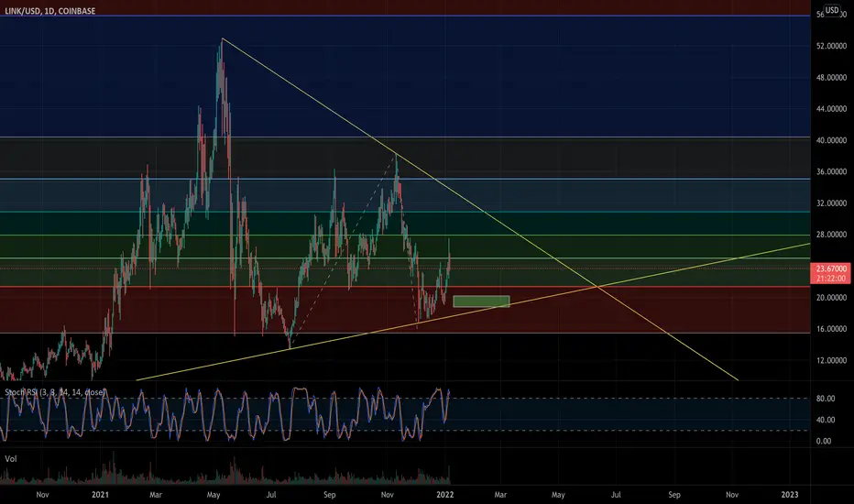Click the Stoch RSI indicator label
Viewport: 854px width, 504px height.
click(56, 392)
